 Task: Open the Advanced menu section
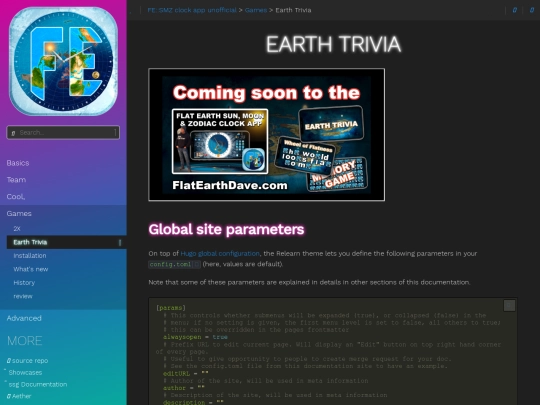point(24,318)
